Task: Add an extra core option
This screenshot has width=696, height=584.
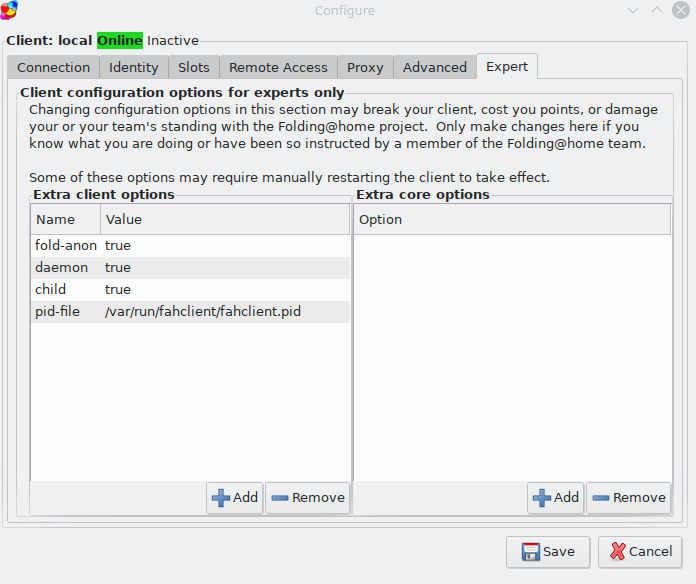Action: click(556, 498)
